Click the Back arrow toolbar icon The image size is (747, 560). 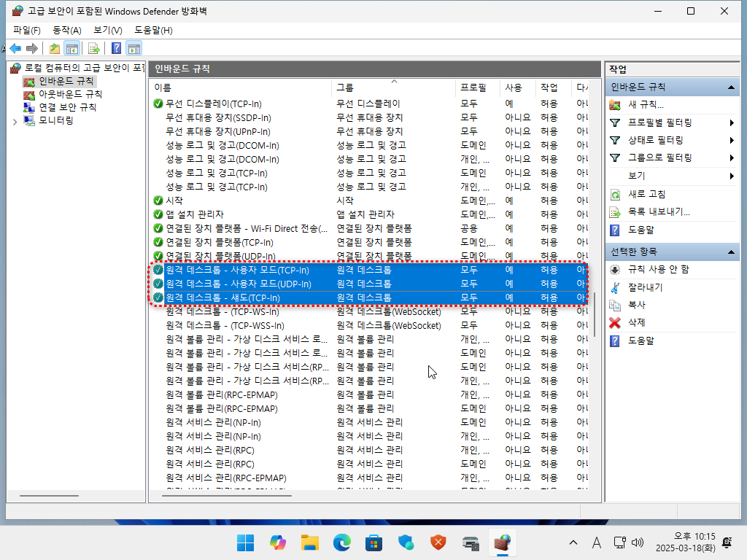tap(15, 48)
